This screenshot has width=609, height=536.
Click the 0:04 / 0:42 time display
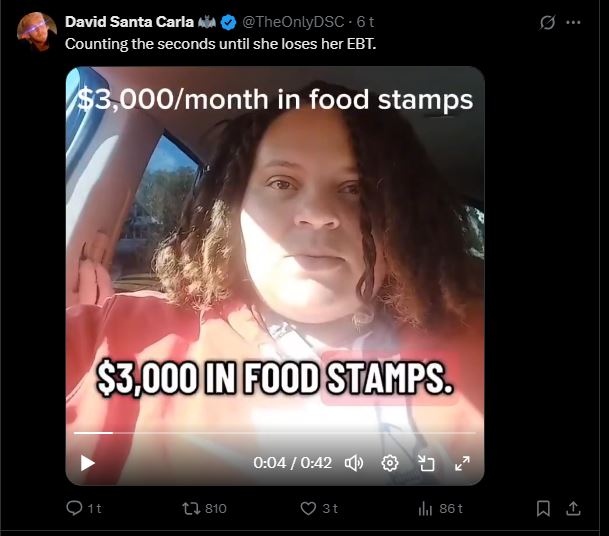[x=292, y=463]
